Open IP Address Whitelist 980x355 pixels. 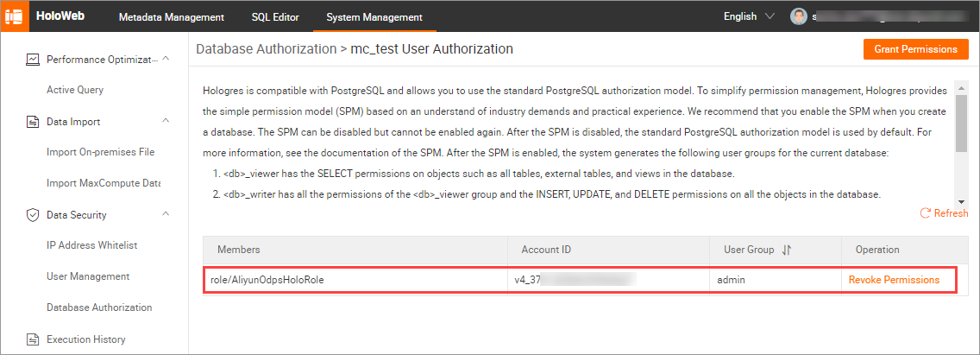coord(91,245)
